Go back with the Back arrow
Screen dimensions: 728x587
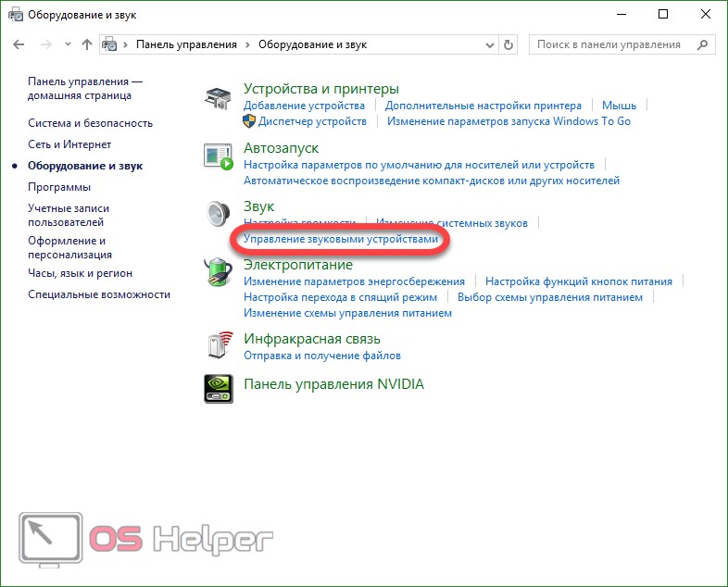coord(19,44)
